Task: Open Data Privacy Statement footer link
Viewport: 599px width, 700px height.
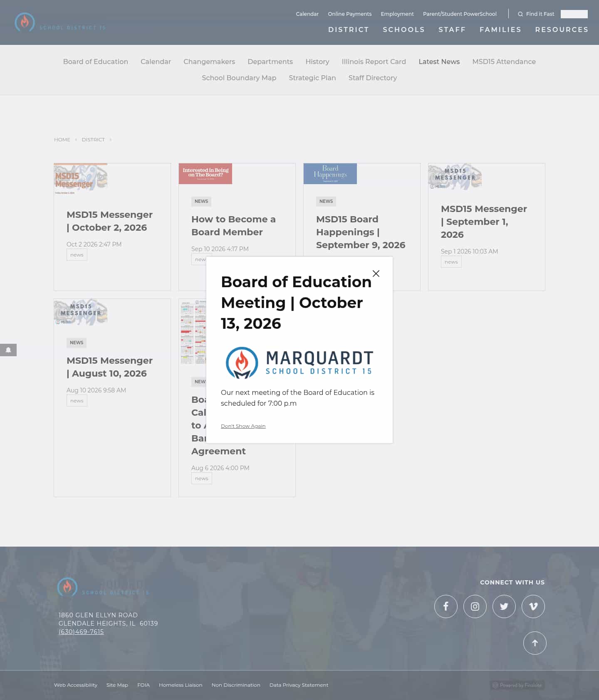Action: point(299,685)
